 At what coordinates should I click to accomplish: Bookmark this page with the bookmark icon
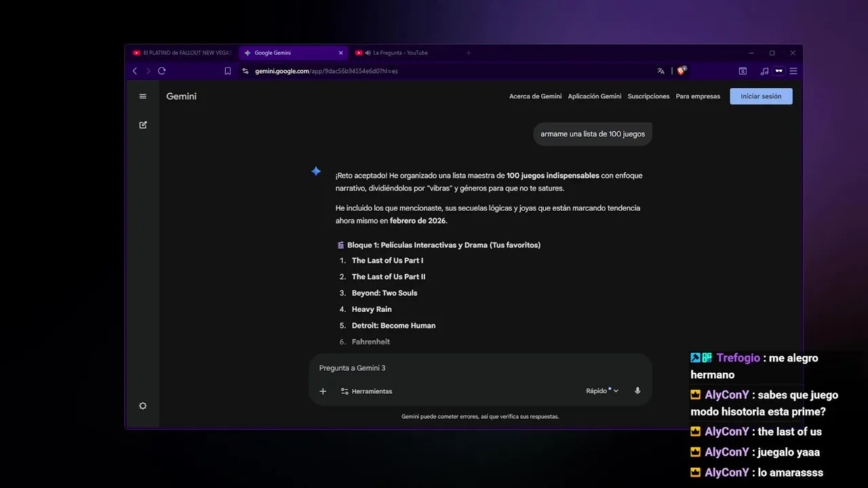pos(228,70)
